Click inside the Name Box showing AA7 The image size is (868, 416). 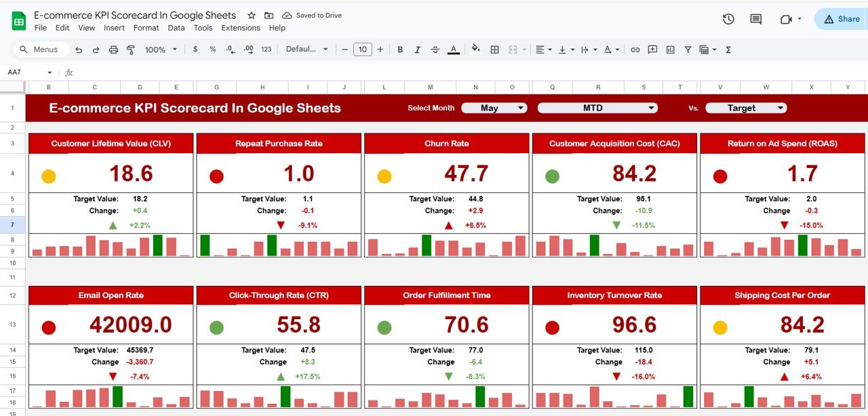pos(24,72)
